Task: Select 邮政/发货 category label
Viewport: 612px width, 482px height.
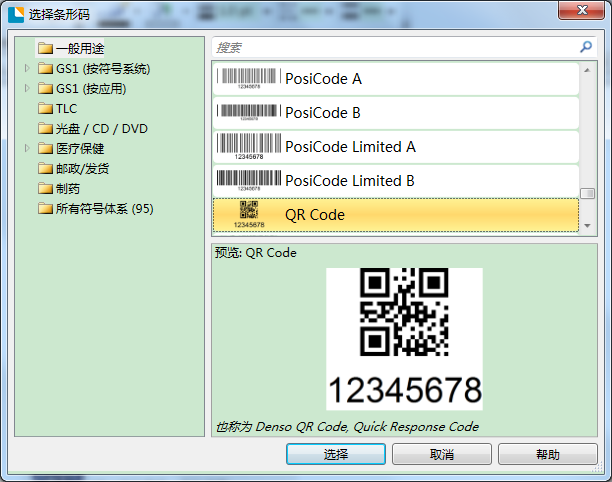Action: tap(82, 169)
